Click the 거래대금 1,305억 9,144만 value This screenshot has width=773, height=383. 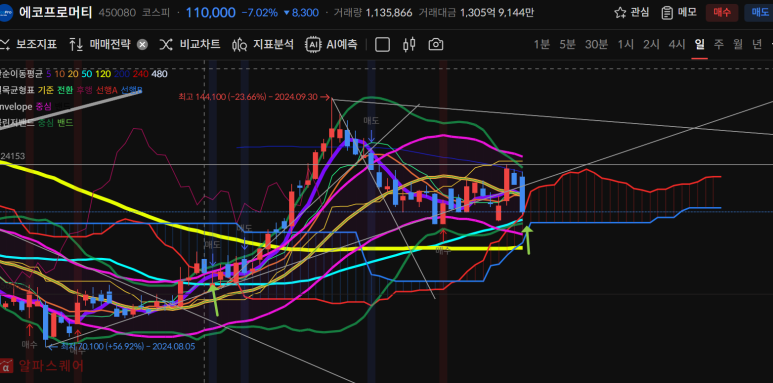click(x=476, y=13)
